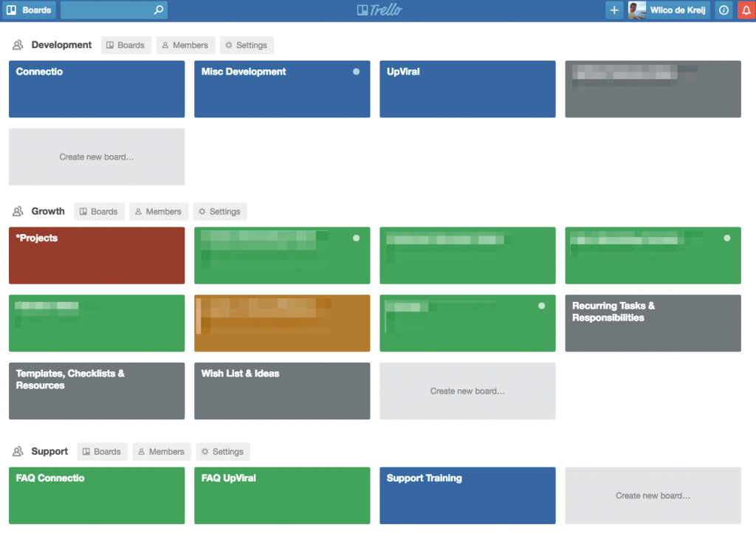Create new board in Development
756x539 pixels.
tap(97, 157)
